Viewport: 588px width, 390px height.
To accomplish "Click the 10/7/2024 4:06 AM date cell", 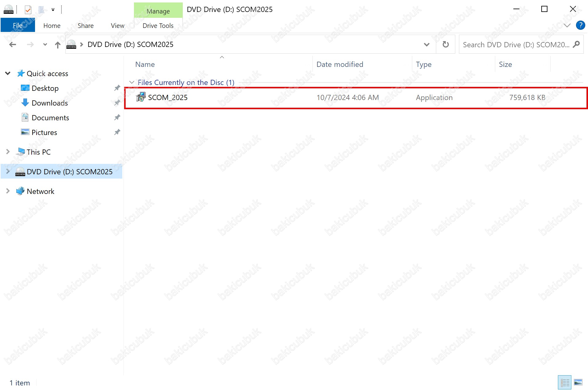I will coord(347,98).
